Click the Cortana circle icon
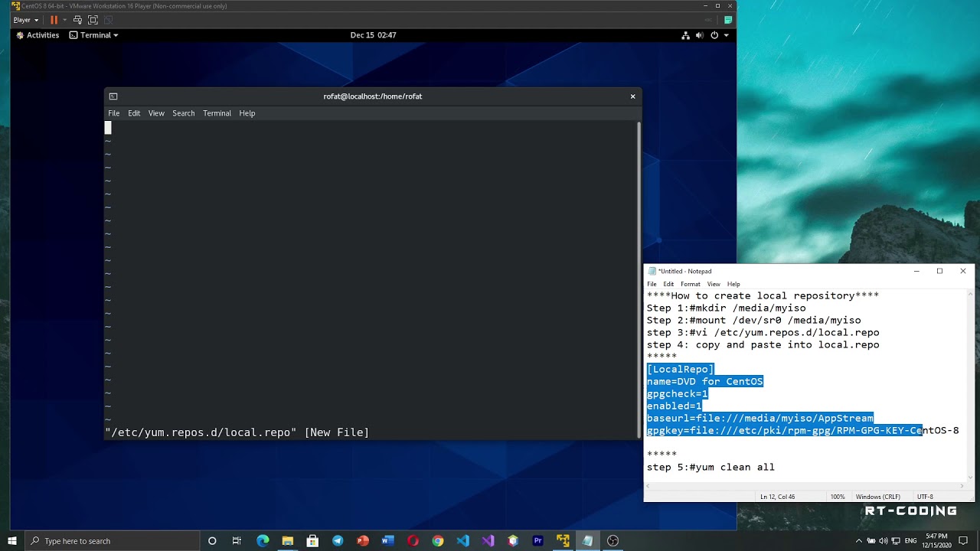The height and width of the screenshot is (551, 980). point(212,541)
